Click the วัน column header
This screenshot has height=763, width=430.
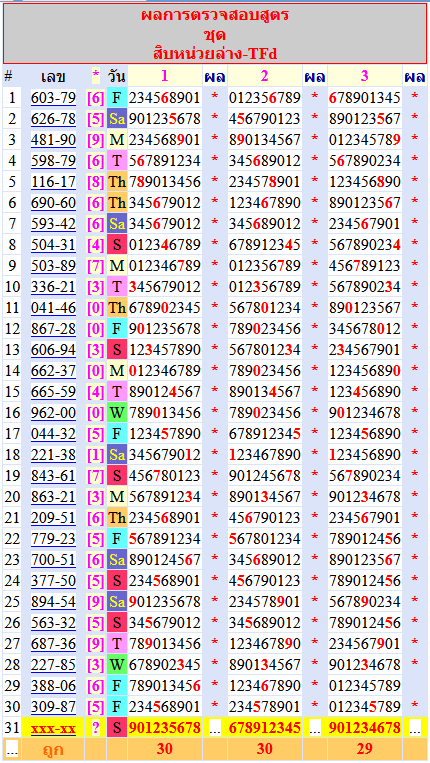[117, 76]
